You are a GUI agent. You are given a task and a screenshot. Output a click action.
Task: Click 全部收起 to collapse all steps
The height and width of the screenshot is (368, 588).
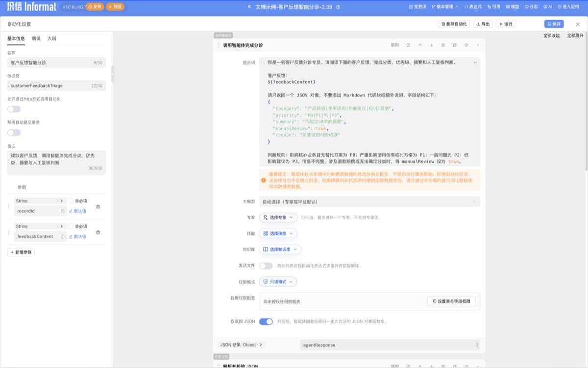(x=551, y=36)
